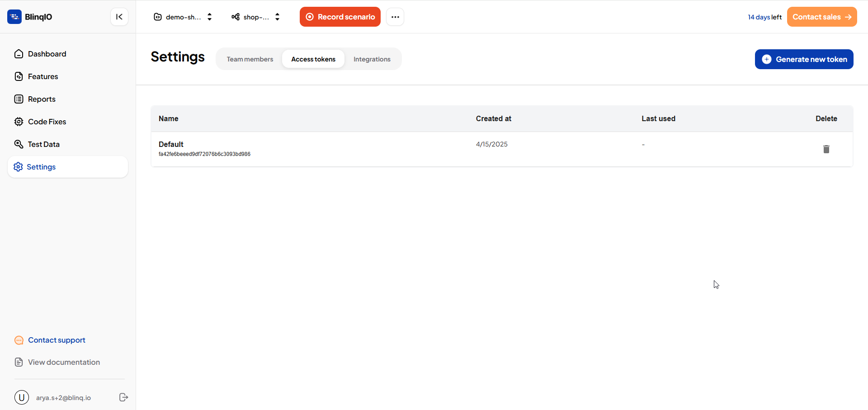
Task: Open the more options ellipsis menu
Action: point(395,17)
